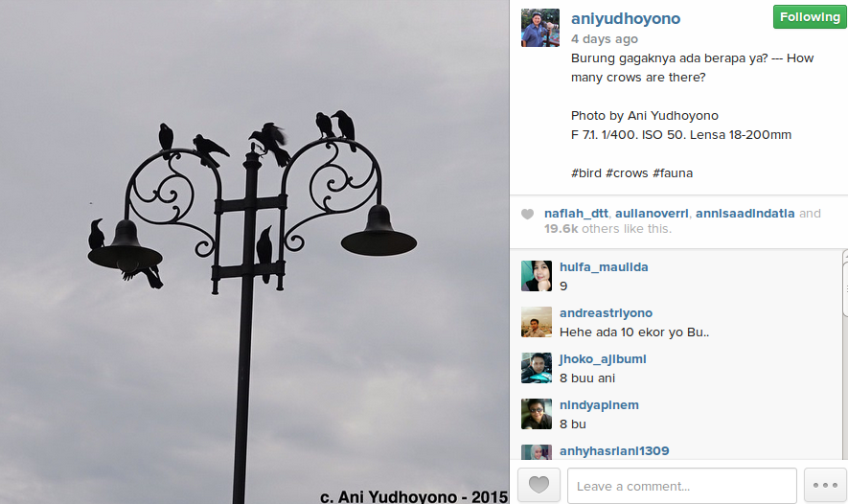
Task: Open andreastriyono's avatar
Action: pos(537,322)
